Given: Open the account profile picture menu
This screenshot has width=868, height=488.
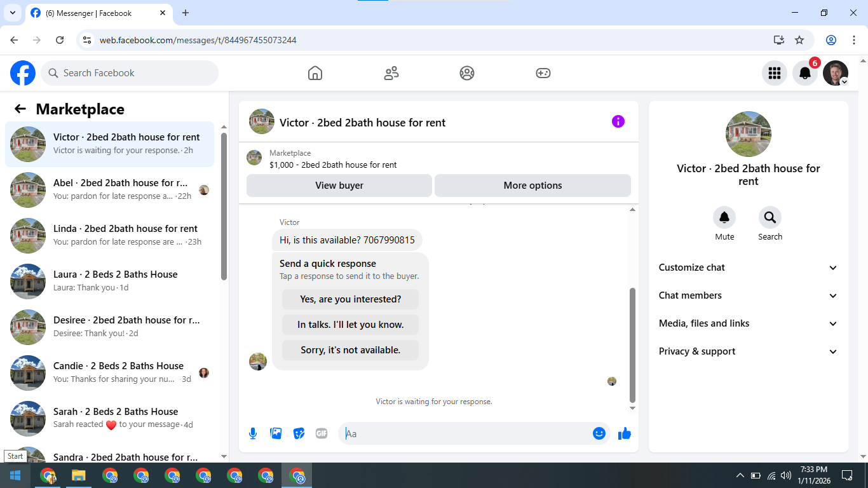Looking at the screenshot, I should [836, 73].
